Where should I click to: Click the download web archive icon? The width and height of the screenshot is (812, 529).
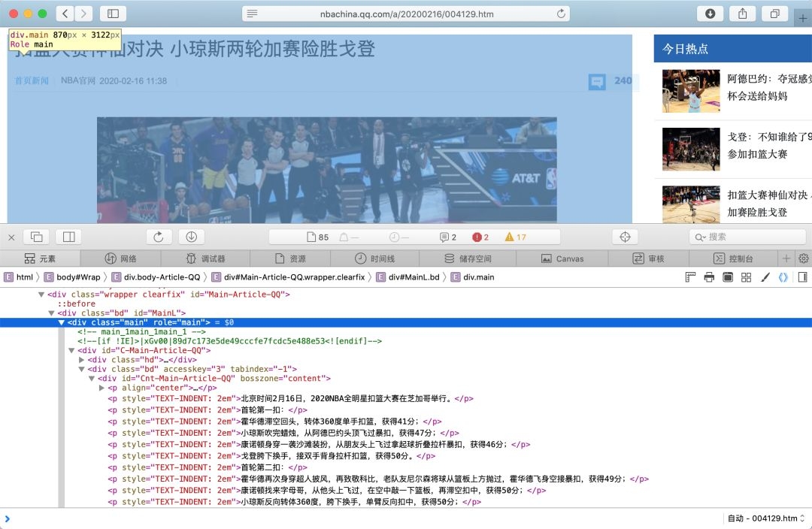point(191,237)
